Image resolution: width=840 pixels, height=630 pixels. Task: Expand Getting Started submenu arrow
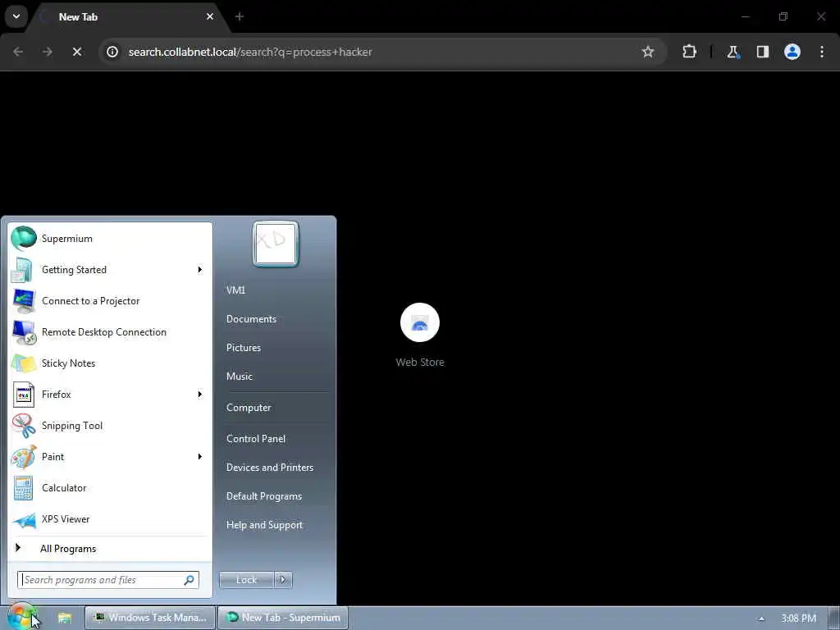tap(200, 269)
